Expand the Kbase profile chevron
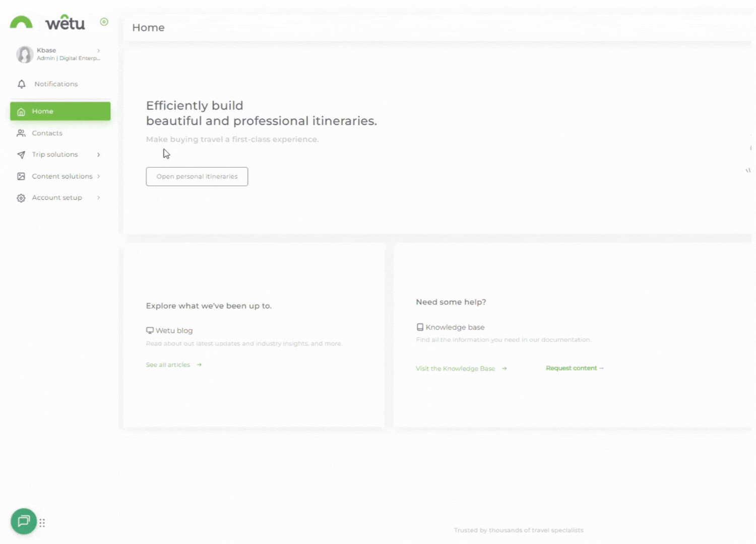 pos(99,50)
